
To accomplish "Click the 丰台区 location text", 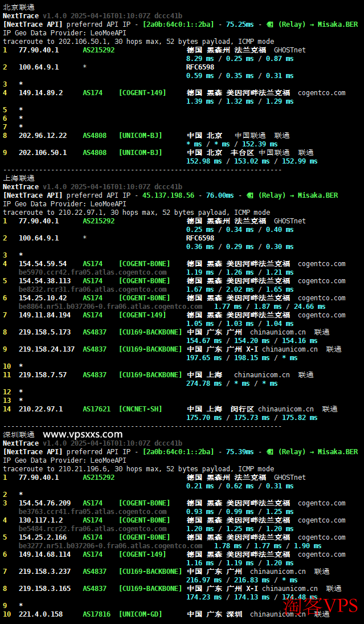I will tap(242, 152).
